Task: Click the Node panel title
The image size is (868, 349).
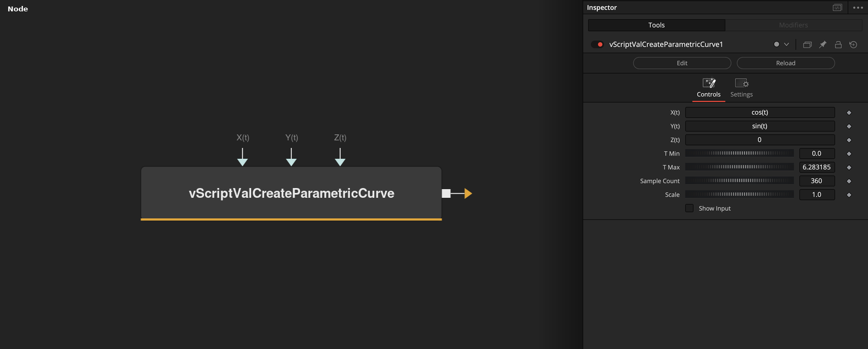Action: coord(18,9)
